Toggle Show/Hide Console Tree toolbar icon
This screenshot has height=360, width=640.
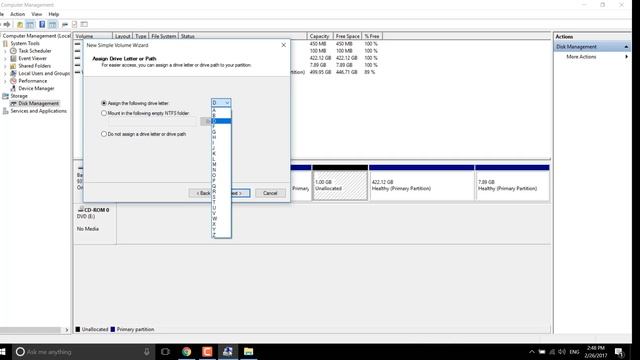point(30,24)
